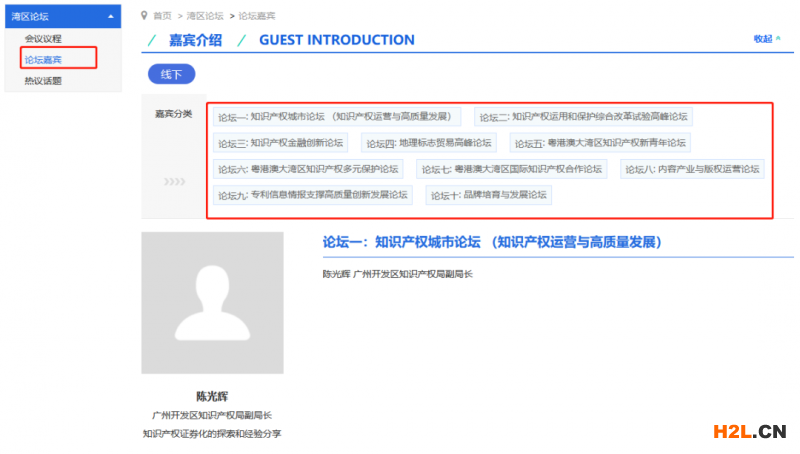Select 论坛四: 地理标志贸易高峰论坛
This screenshot has height=454, width=800.
point(428,143)
